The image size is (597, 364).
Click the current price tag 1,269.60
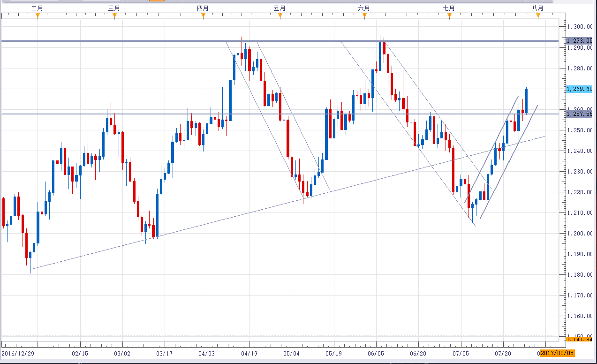click(579, 89)
